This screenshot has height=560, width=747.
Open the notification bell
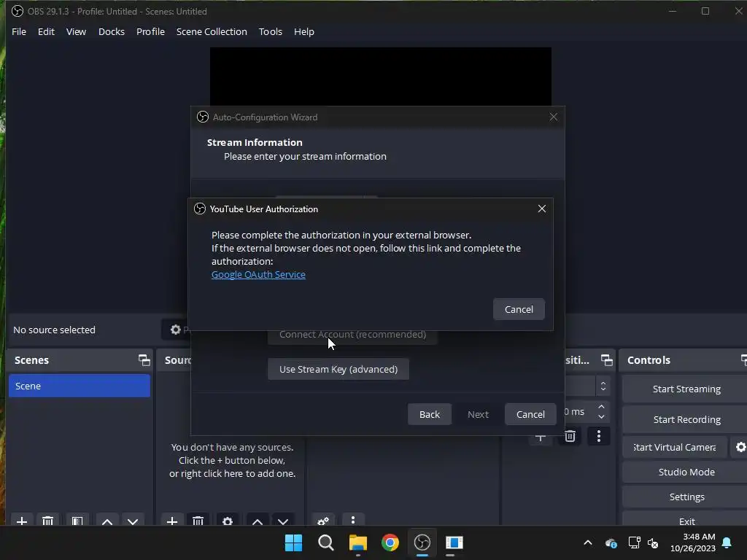pyautogui.click(x=727, y=542)
